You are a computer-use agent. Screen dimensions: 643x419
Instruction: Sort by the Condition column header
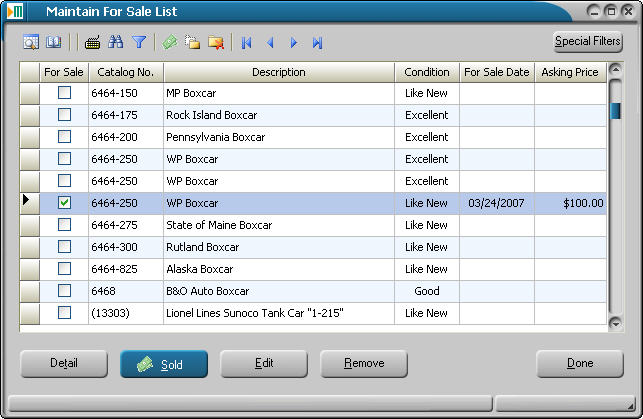pyautogui.click(x=426, y=73)
